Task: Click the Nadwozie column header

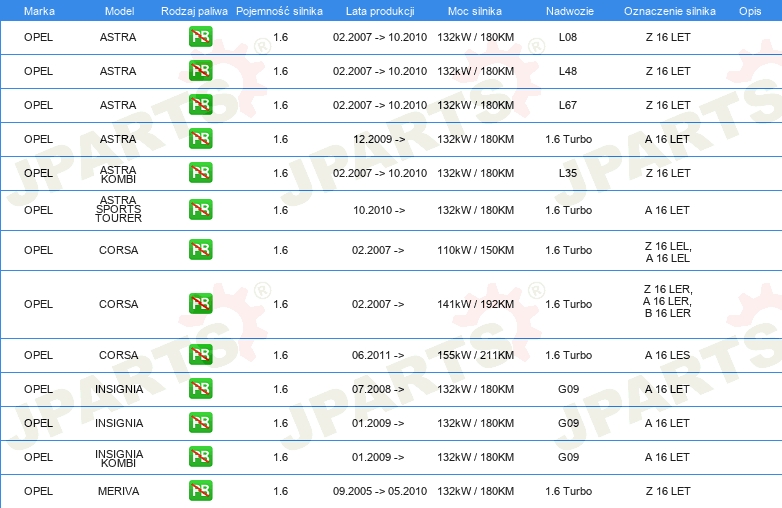Action: coord(570,11)
